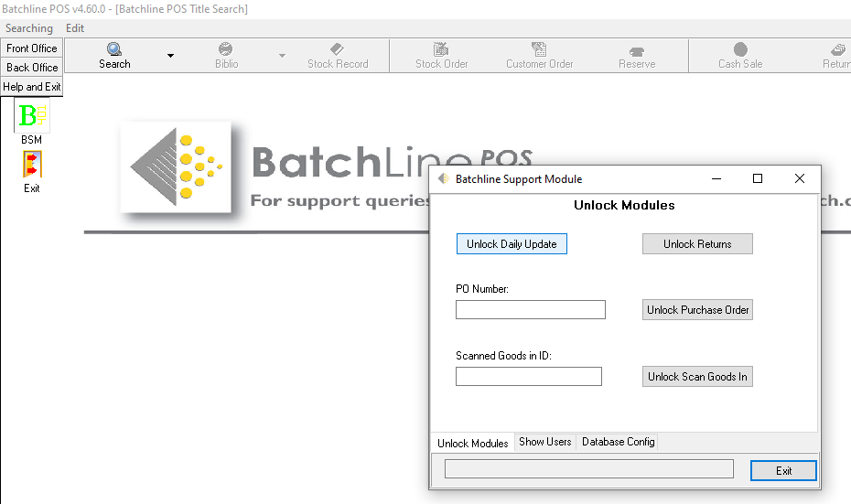This screenshot has width=851, height=504.
Task: Click the Batchline Support Module title icon
Action: (444, 178)
